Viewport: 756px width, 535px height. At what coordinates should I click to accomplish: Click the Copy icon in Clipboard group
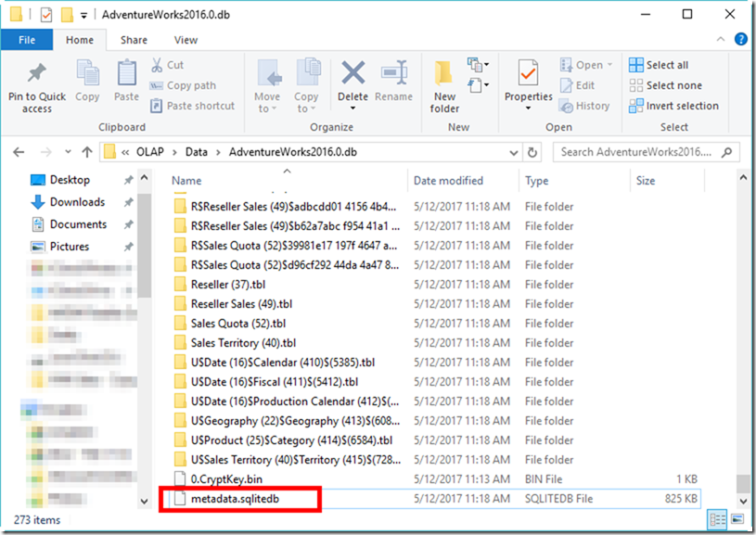click(87, 73)
